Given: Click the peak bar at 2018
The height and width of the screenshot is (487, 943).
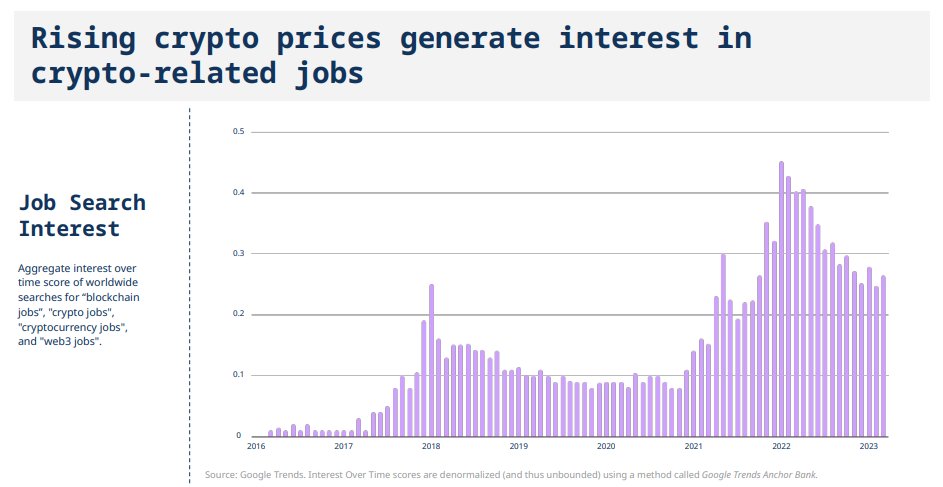Looking at the screenshot, I should [431, 360].
